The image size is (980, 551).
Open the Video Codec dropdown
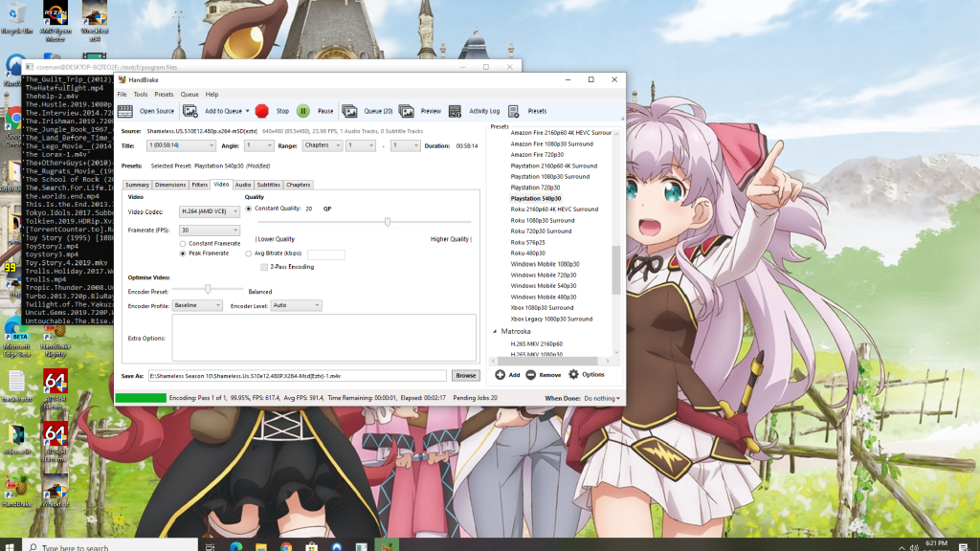tap(209, 211)
